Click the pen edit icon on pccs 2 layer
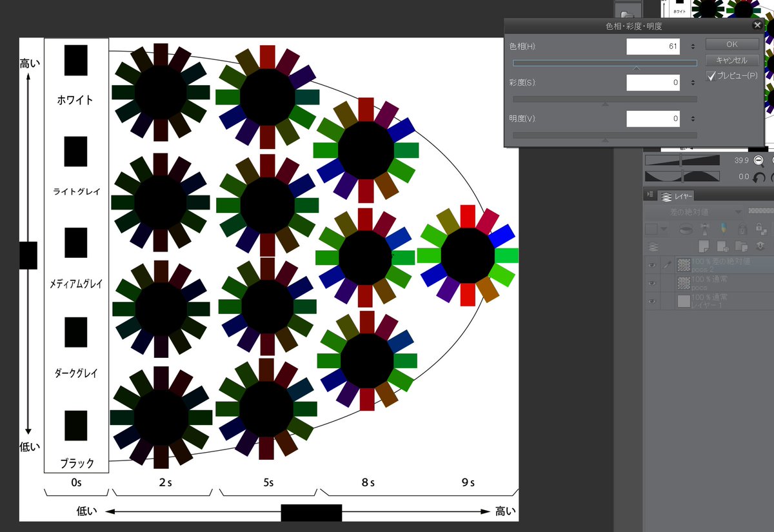 pyautogui.click(x=667, y=265)
